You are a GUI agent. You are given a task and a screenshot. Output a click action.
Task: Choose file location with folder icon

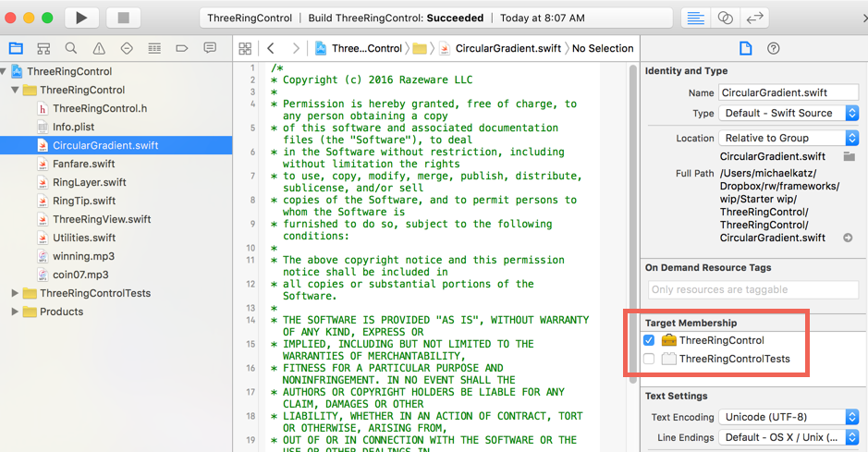(x=850, y=156)
